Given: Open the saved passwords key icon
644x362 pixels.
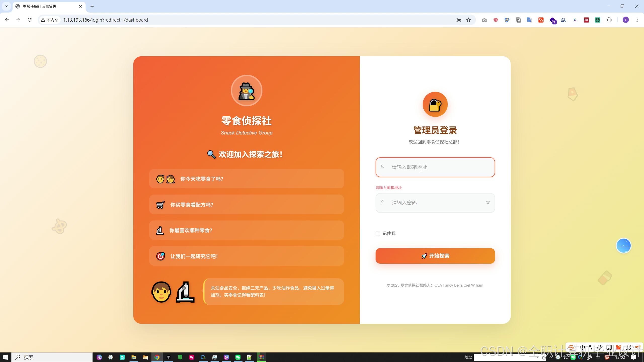Looking at the screenshot, I should (458, 20).
